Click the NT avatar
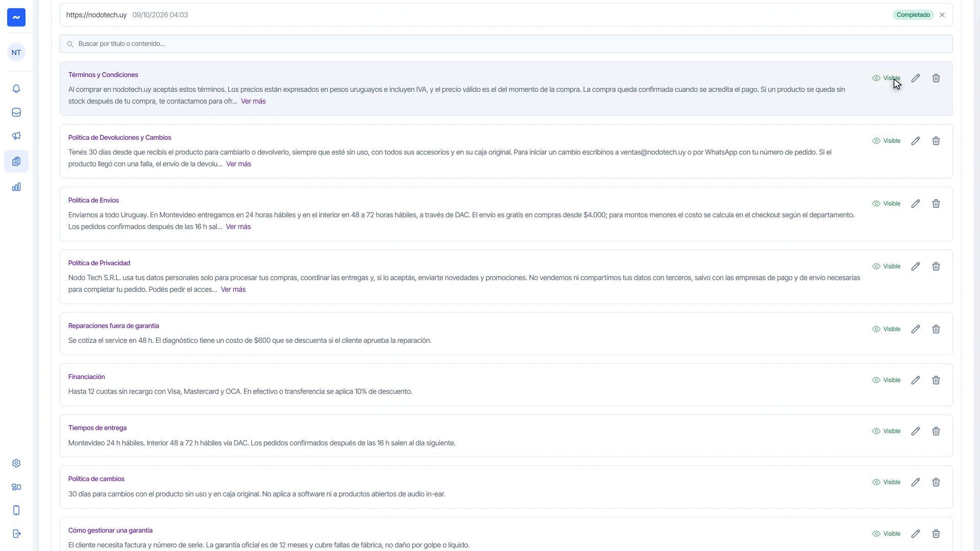Screen dimensions: 980x551 16,52
